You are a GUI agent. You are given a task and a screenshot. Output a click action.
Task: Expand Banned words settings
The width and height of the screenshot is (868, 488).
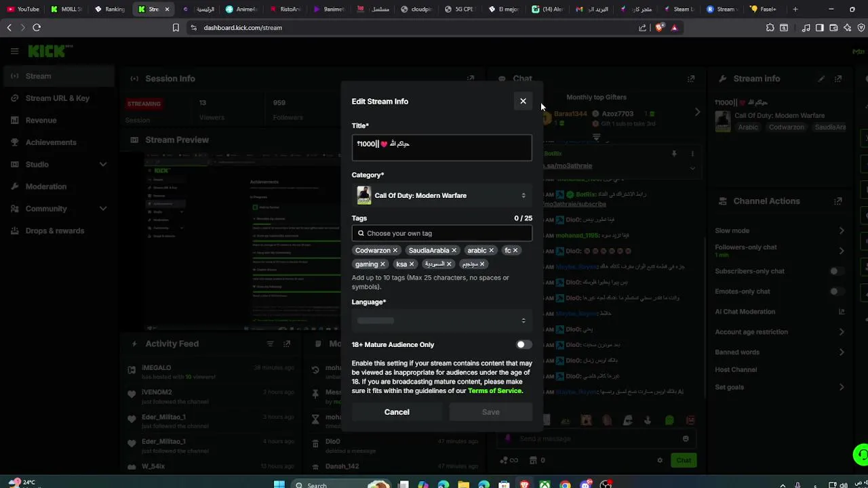(842, 352)
